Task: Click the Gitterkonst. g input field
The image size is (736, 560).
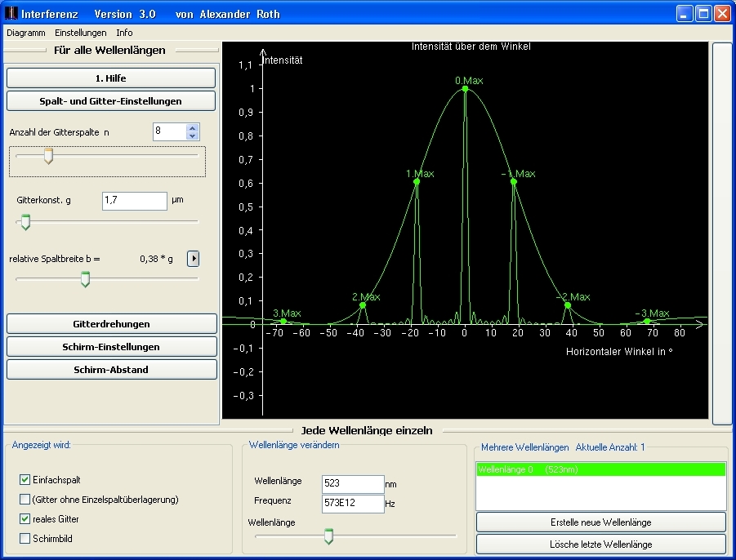Action: click(134, 201)
